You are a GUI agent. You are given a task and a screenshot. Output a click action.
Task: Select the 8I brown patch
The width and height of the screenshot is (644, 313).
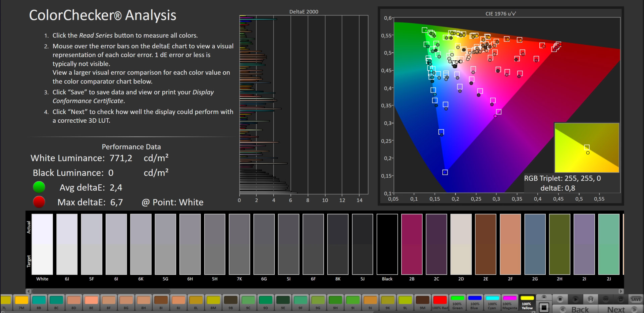161,302
